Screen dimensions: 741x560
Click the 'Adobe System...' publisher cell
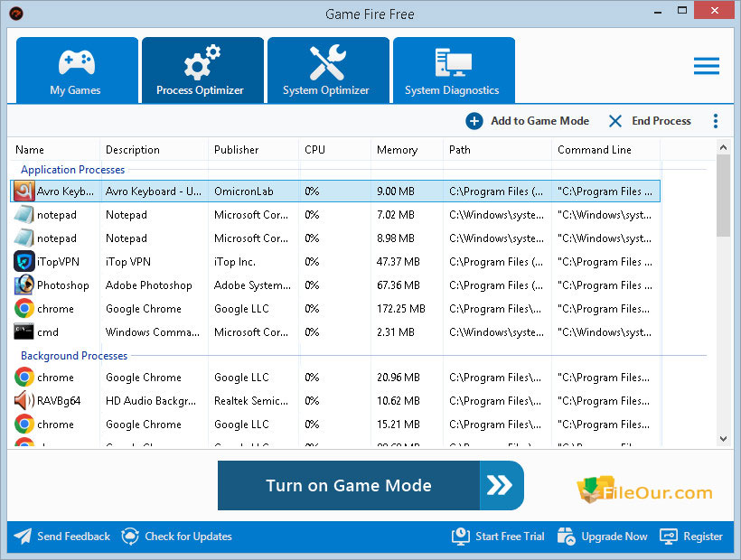(x=252, y=285)
